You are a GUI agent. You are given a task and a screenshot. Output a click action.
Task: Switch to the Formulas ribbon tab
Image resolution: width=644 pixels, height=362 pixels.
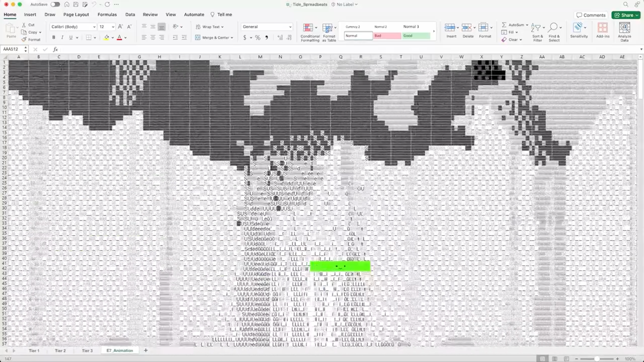pyautogui.click(x=107, y=14)
